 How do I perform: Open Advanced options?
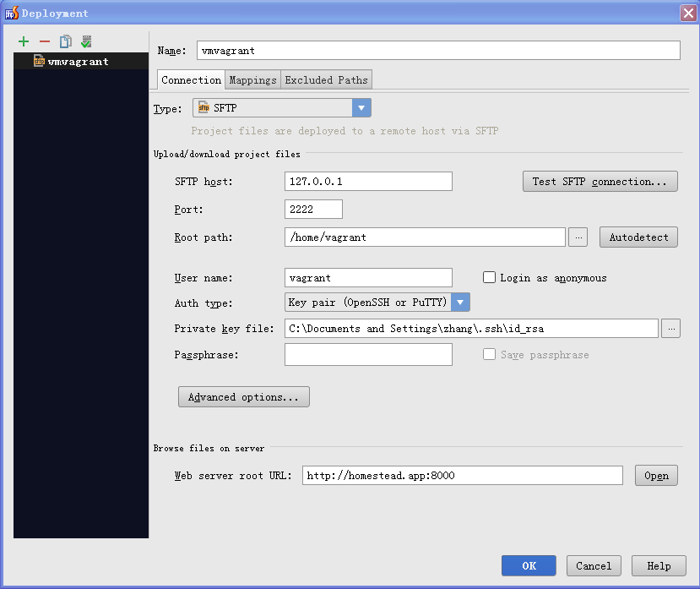click(244, 397)
